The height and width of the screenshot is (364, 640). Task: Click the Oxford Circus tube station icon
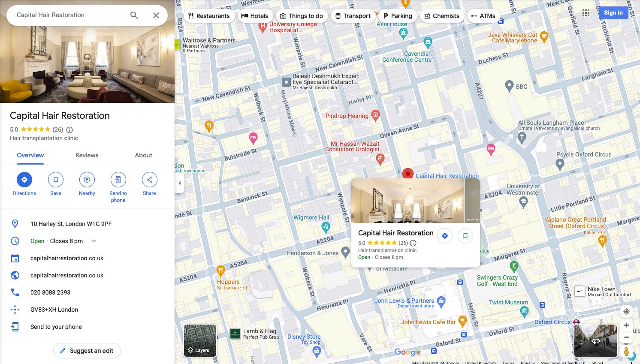pos(577,322)
